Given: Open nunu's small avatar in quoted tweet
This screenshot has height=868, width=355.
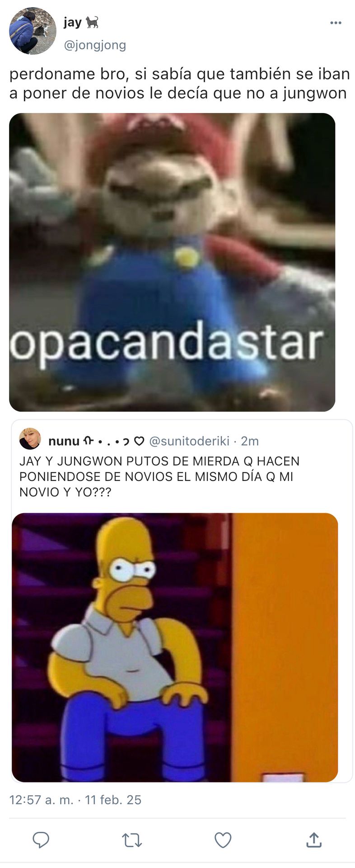Looking at the screenshot, I should [30, 439].
